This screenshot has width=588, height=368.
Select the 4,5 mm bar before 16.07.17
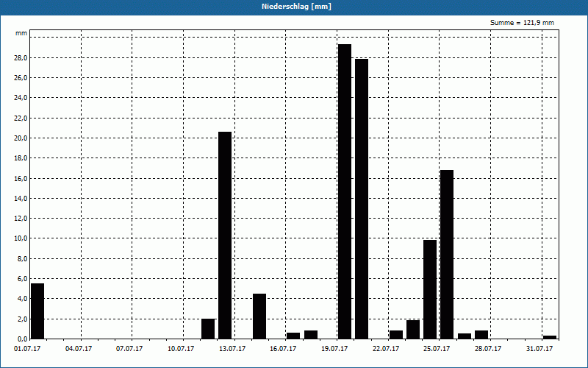coord(259,316)
